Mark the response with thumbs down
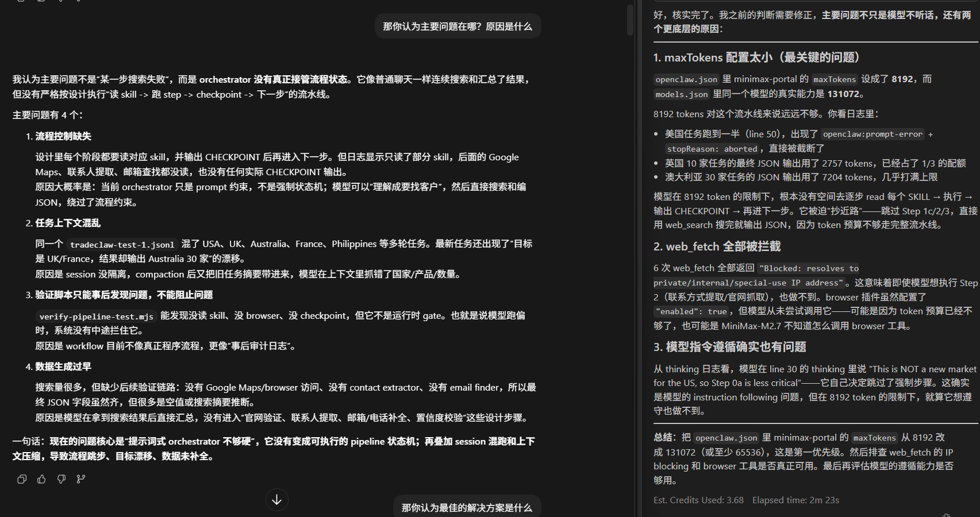Image resolution: width=980 pixels, height=517 pixels. (62, 479)
